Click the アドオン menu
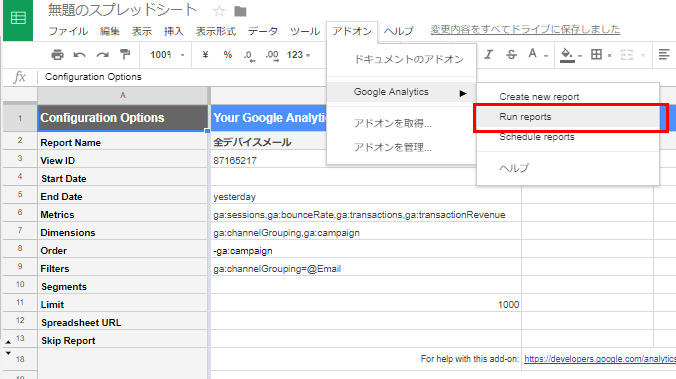 click(352, 31)
